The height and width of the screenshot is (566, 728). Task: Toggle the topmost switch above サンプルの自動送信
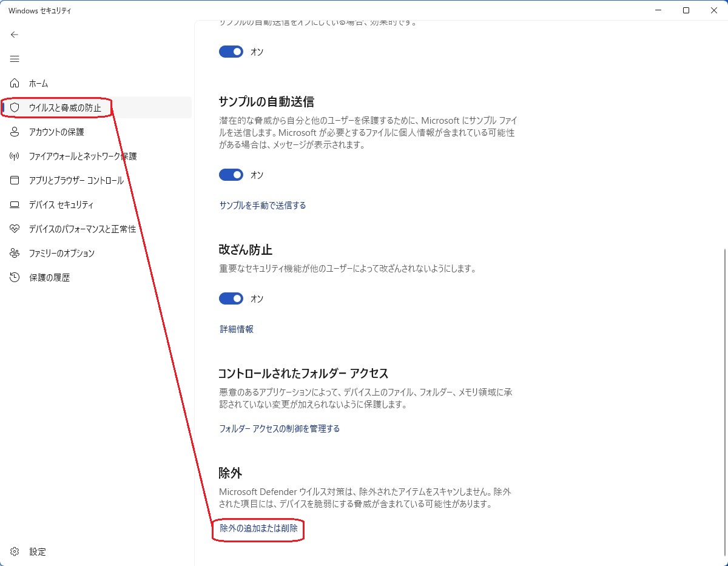pyautogui.click(x=231, y=52)
